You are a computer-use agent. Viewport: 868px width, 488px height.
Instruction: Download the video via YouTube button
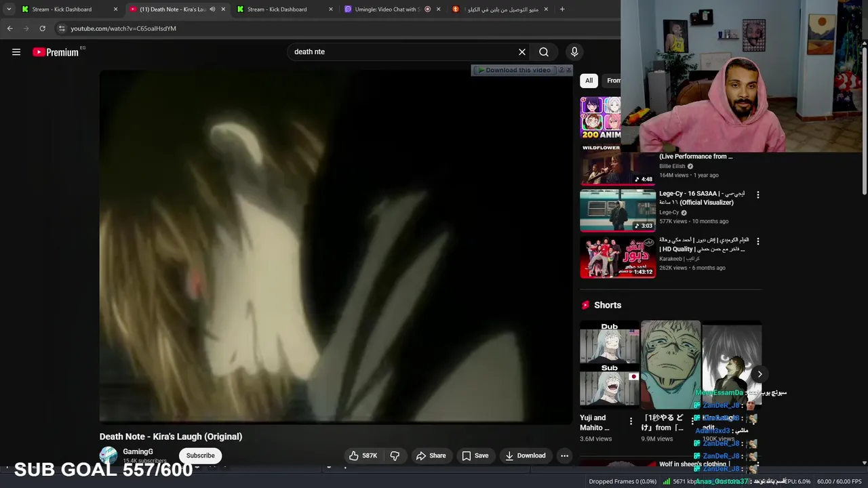point(525,455)
